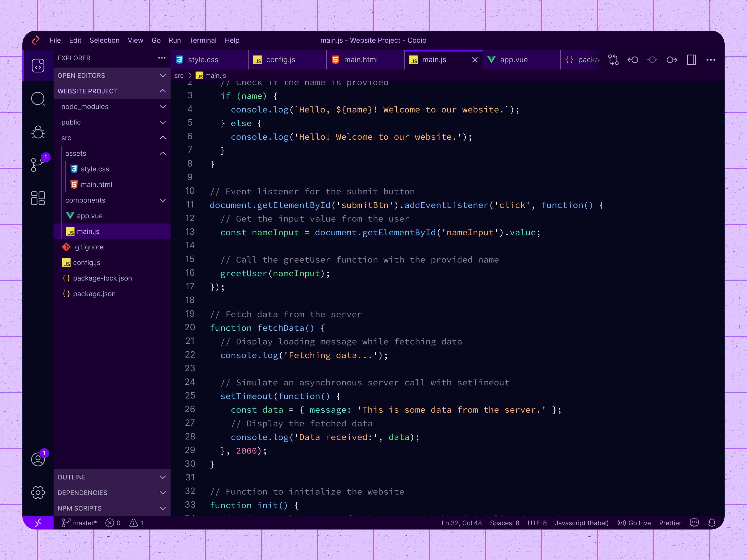This screenshot has height=560, width=747.
Task: Click the remote connection icon in status bar corner
Action: [x=38, y=522]
